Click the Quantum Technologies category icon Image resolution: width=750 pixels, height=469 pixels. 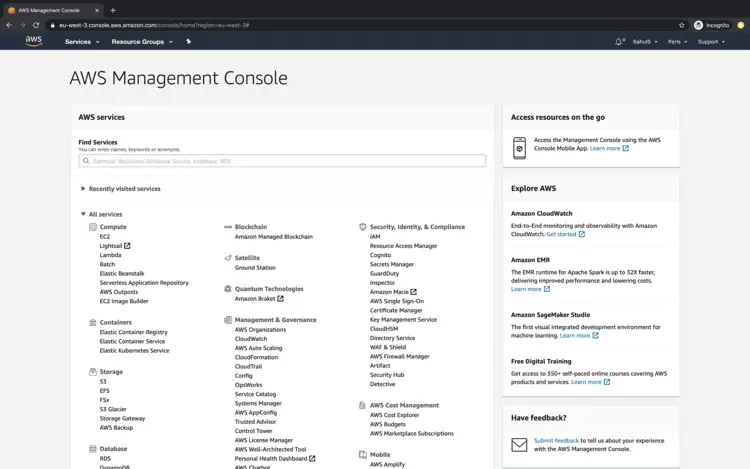228,289
